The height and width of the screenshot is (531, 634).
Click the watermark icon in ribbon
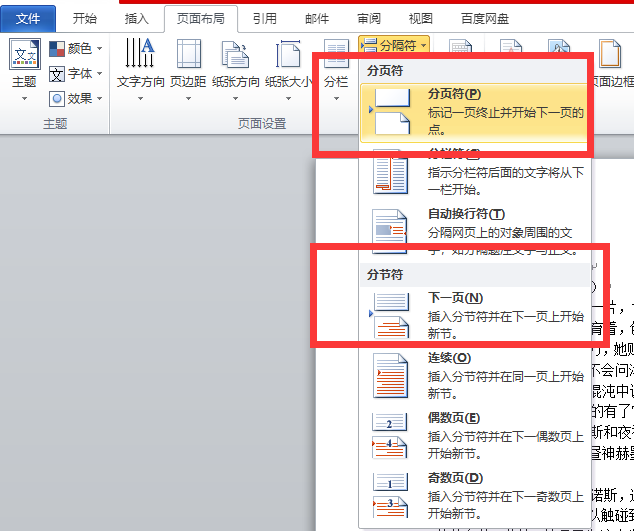tap(511, 47)
